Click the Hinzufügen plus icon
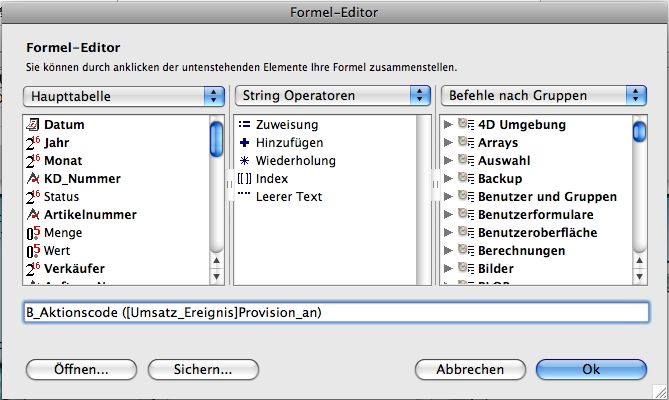The width and height of the screenshot is (669, 400). tap(243, 143)
